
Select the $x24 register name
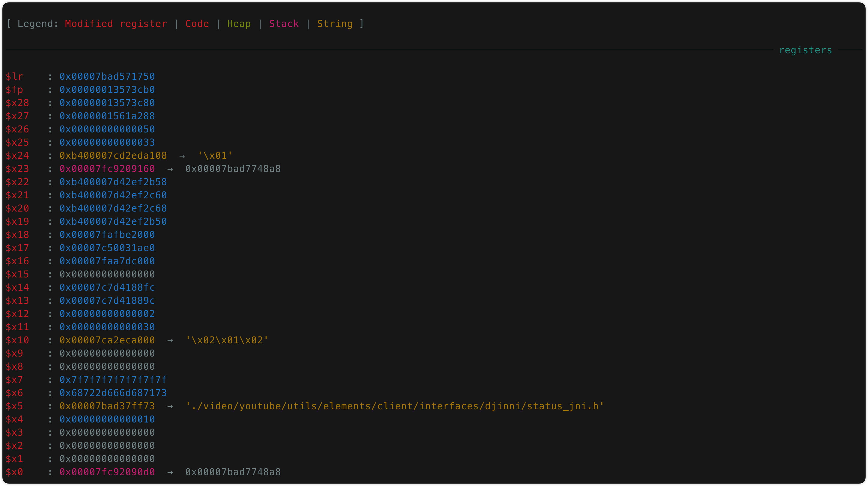pyautogui.click(x=17, y=156)
